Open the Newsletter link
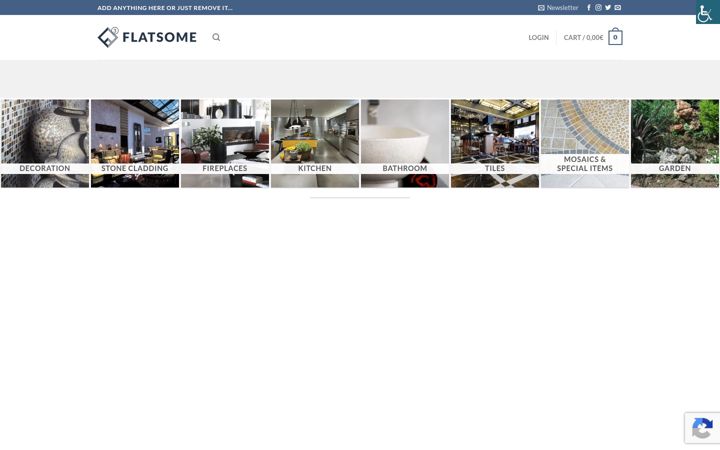This screenshot has width=720, height=450. pyautogui.click(x=558, y=8)
